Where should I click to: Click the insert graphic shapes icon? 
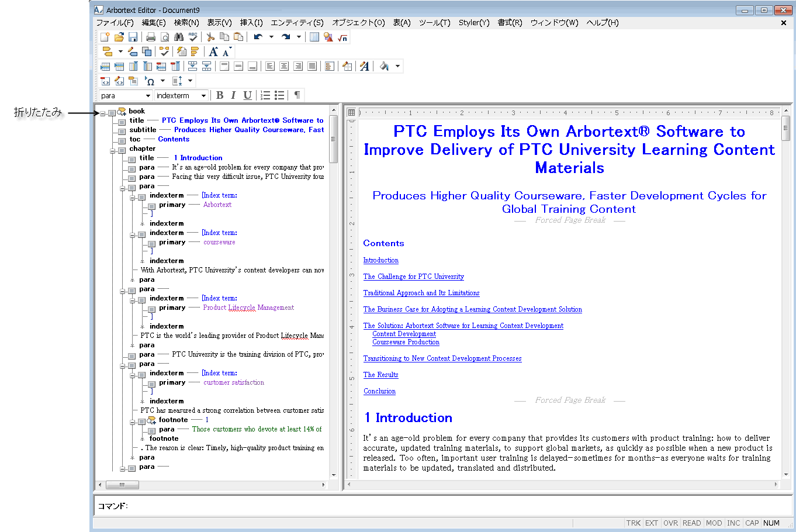click(328, 37)
